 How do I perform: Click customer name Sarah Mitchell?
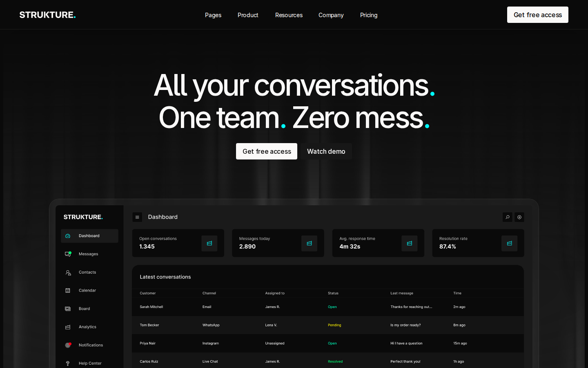(151, 307)
